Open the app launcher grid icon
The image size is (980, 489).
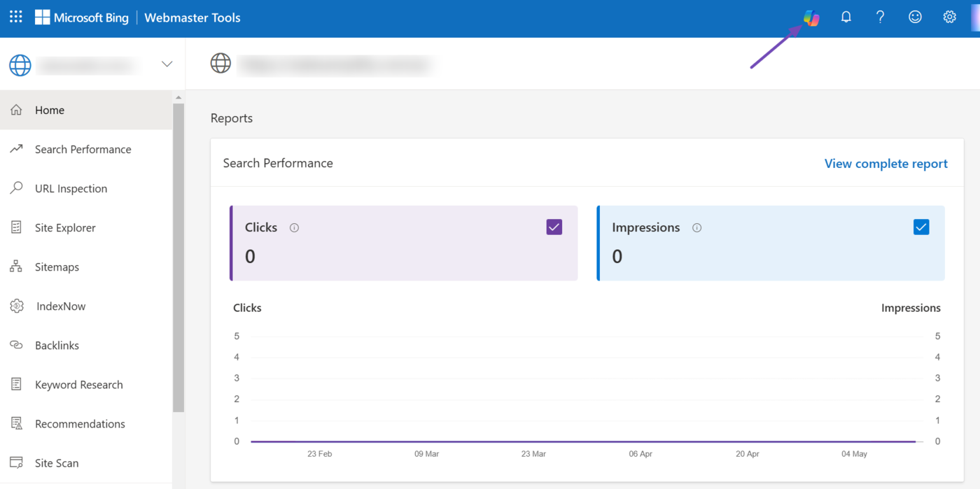tap(16, 17)
